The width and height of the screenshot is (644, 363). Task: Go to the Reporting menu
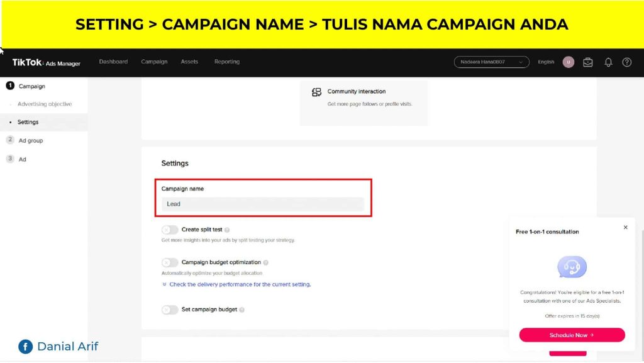226,62
